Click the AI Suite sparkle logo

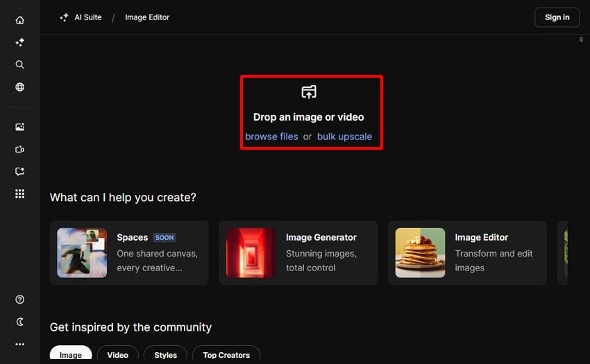tap(64, 17)
